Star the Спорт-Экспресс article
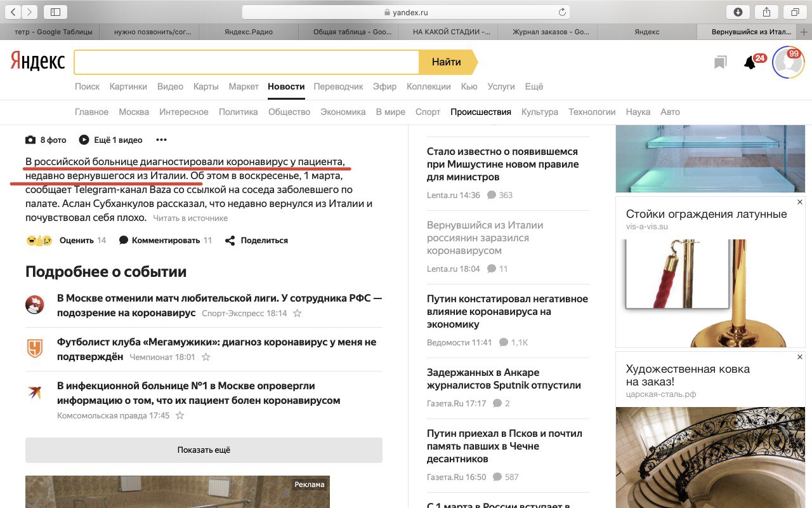 [298, 313]
